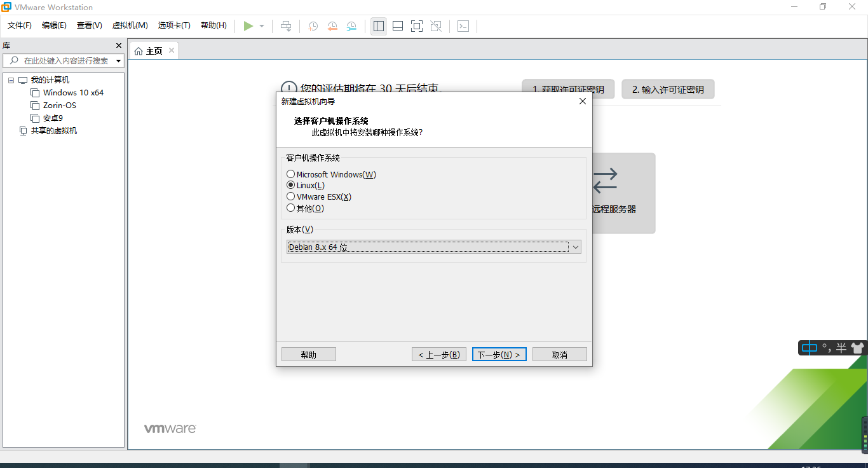Click the IME punctuation mode icon
Viewport: 868px width, 468px height.
click(x=826, y=348)
